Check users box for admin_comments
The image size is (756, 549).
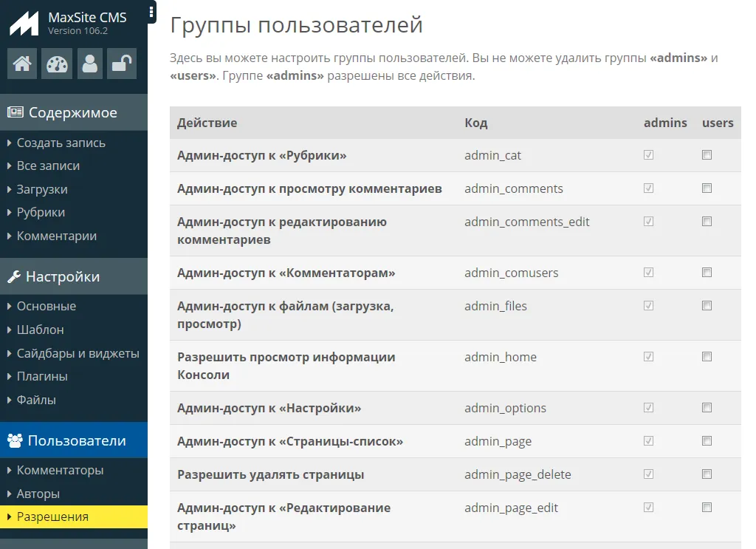tap(707, 188)
